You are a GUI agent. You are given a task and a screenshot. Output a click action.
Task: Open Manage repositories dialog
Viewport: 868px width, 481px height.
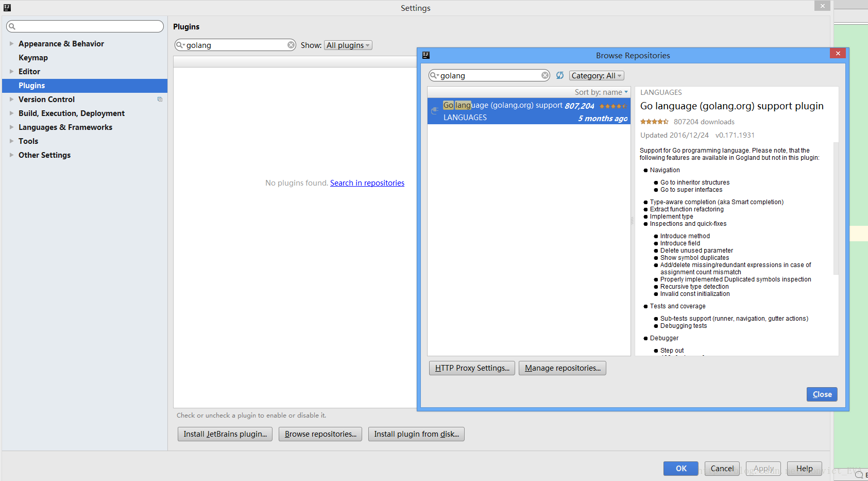(x=563, y=368)
